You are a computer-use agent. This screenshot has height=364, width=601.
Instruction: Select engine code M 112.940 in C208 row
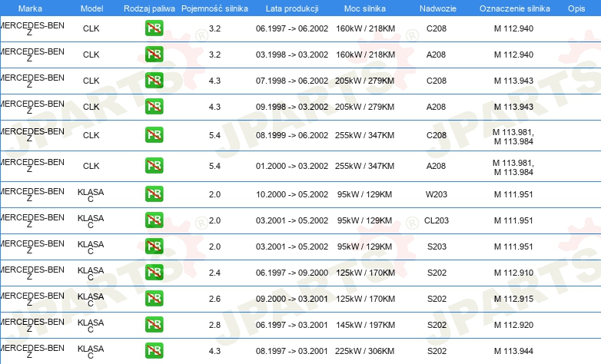pos(513,28)
